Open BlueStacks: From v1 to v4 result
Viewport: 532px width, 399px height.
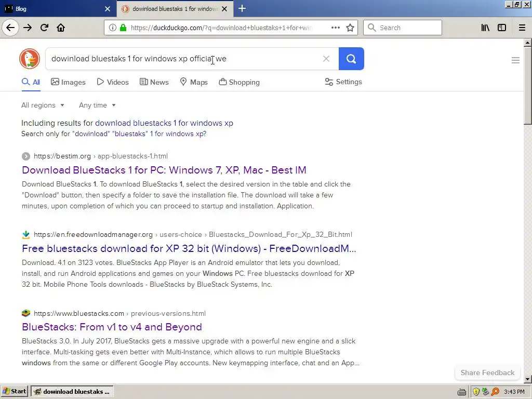click(112, 327)
